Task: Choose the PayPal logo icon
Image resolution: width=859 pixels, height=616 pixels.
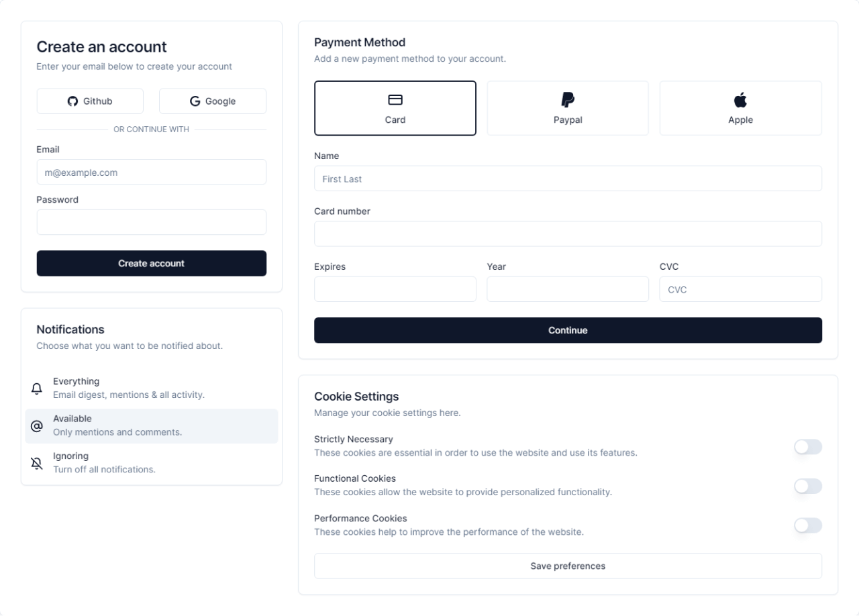Action: click(568, 100)
